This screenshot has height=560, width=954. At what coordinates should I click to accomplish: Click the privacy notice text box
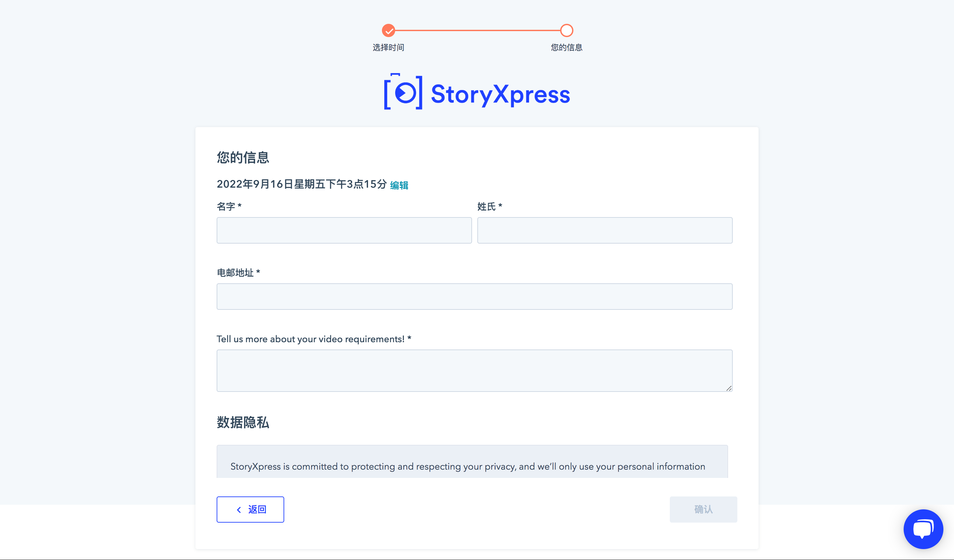pyautogui.click(x=472, y=461)
